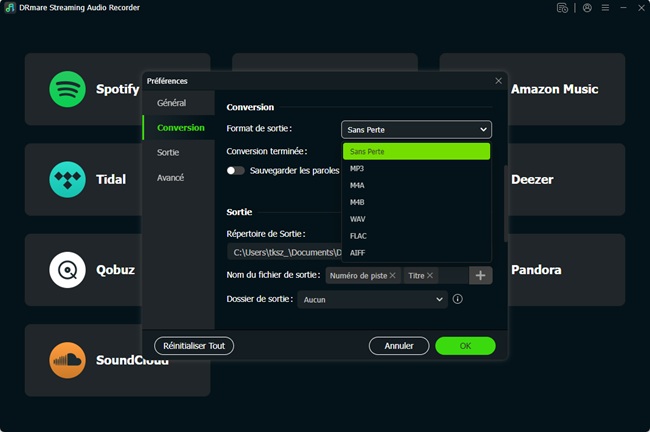Open the conversion history list icon

tap(562, 7)
